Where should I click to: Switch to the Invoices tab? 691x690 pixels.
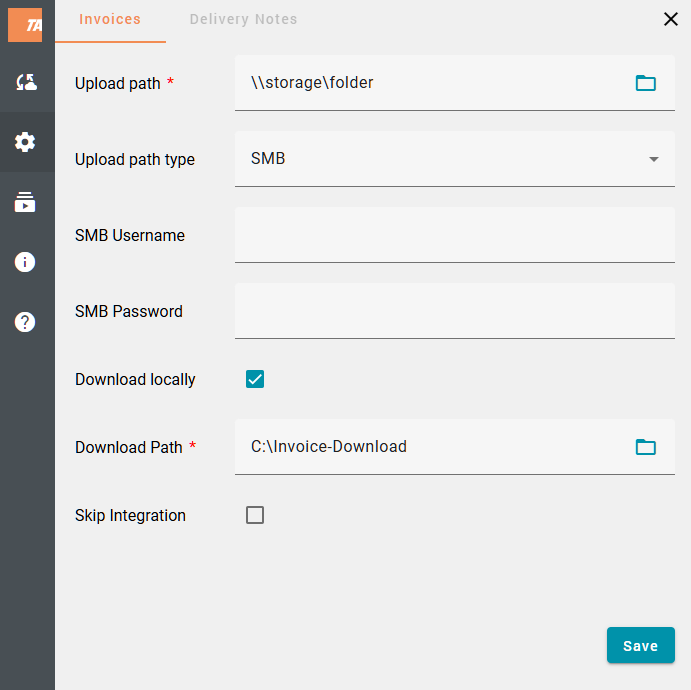[x=110, y=19]
